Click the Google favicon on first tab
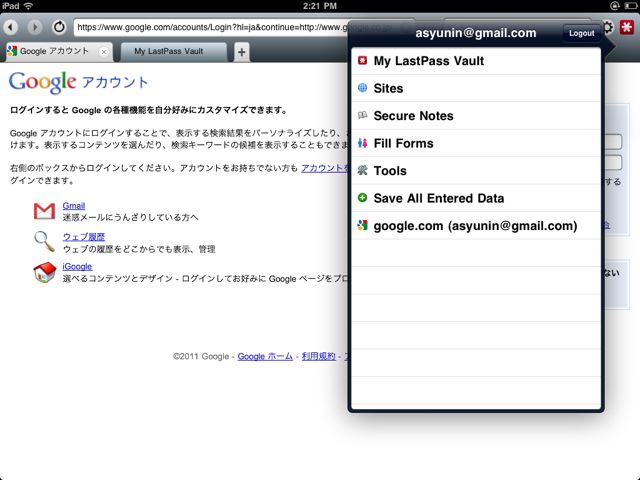Viewport: 640px width, 480px height. [x=12, y=51]
